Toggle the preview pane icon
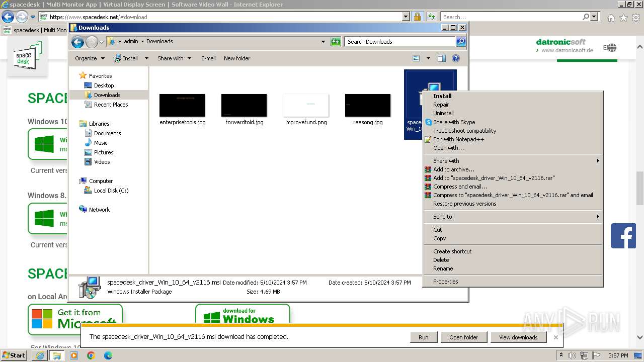This screenshot has height=362, width=644. coord(441,58)
